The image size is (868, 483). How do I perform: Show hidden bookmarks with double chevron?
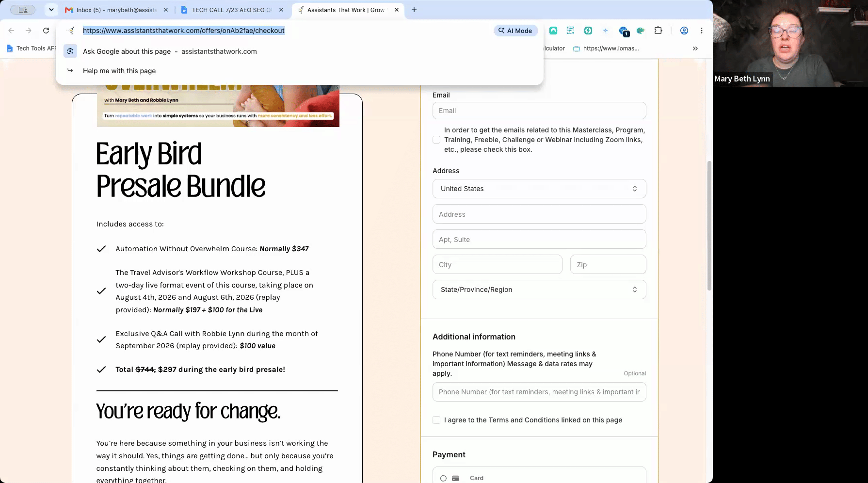click(x=695, y=48)
